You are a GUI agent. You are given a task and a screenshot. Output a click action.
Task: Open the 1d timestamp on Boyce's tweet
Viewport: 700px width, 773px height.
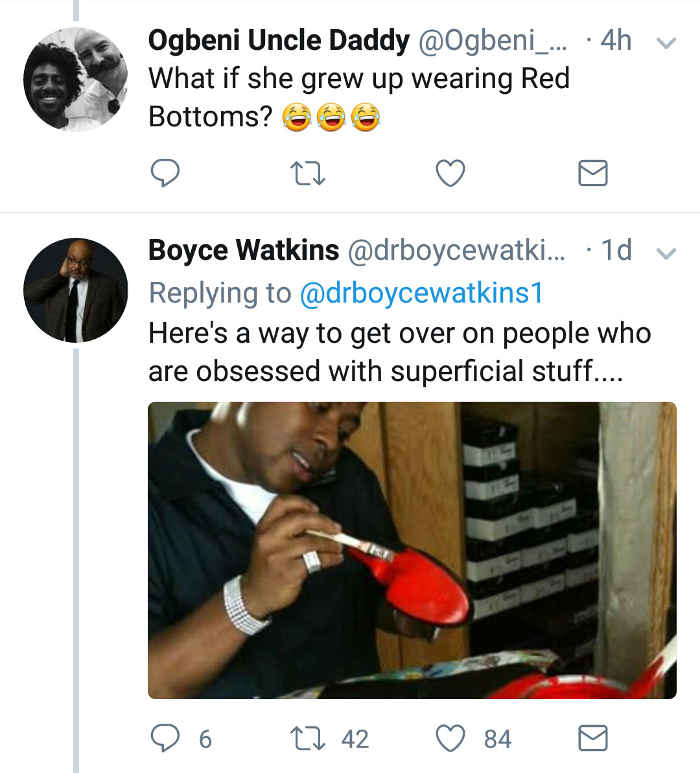(616, 250)
